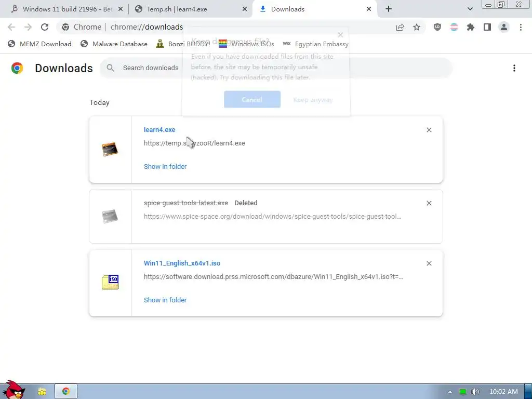Click the ISO file icon
532x399 pixels.
110,282
